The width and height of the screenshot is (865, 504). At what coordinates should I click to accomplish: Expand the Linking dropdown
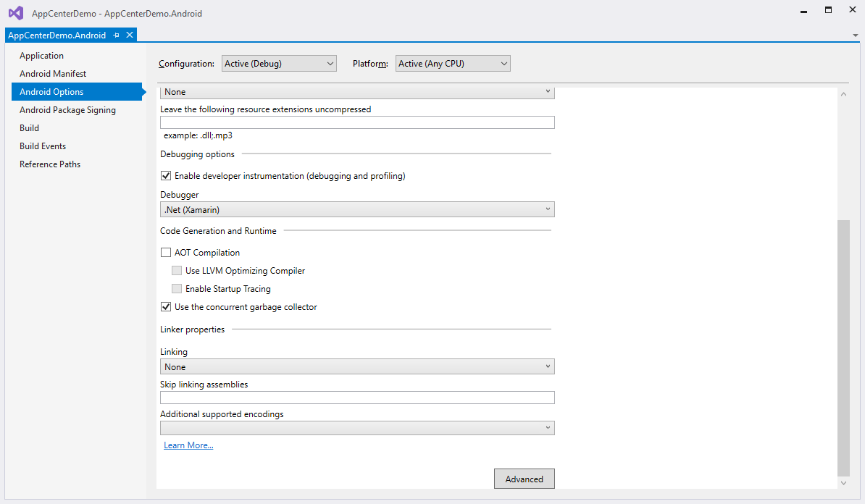pyautogui.click(x=357, y=367)
